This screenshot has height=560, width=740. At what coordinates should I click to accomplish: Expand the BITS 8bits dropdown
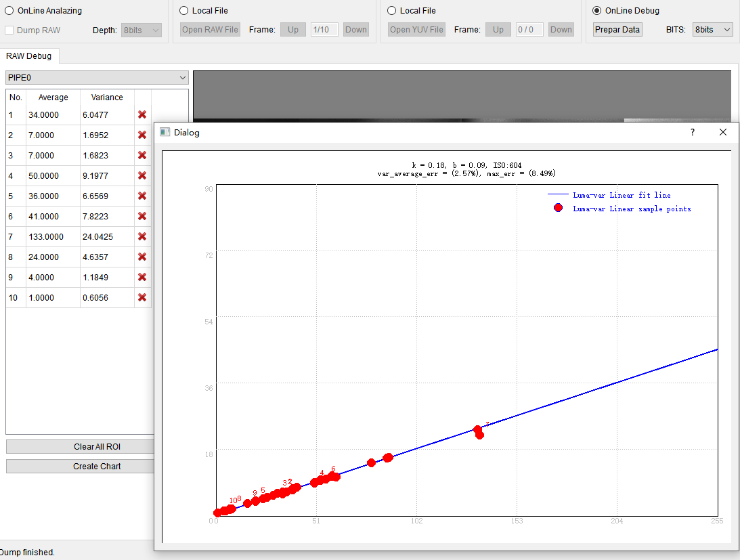coord(713,30)
